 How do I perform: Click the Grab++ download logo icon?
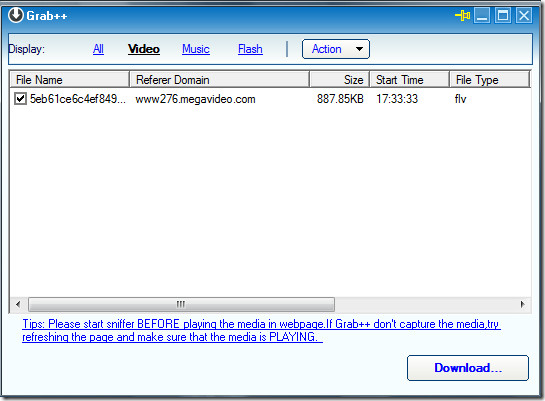[16, 15]
